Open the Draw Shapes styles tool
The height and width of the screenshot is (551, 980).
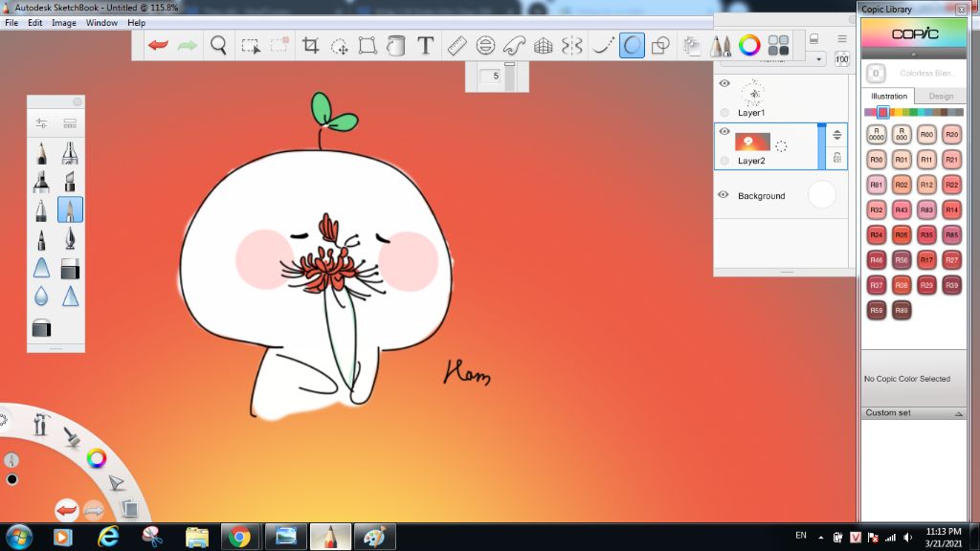tap(660, 46)
